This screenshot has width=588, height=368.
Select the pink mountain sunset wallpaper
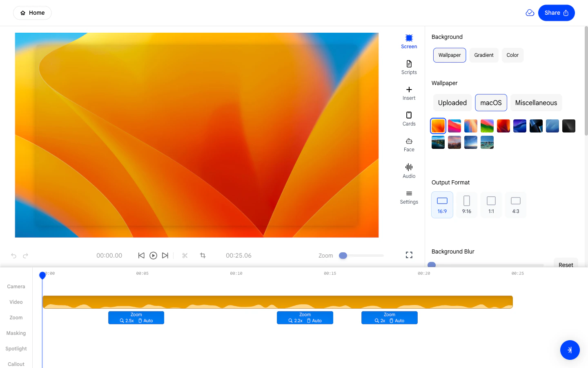pyautogui.click(x=454, y=142)
